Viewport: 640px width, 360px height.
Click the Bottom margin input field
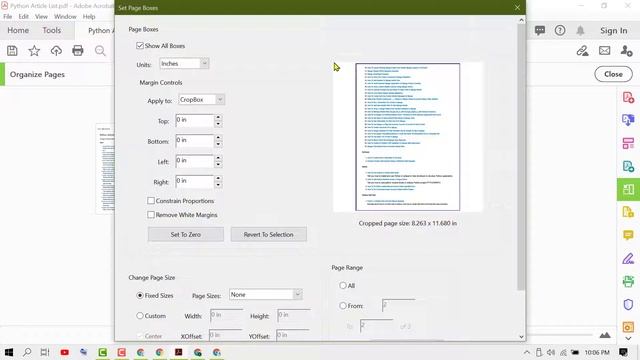(194, 141)
